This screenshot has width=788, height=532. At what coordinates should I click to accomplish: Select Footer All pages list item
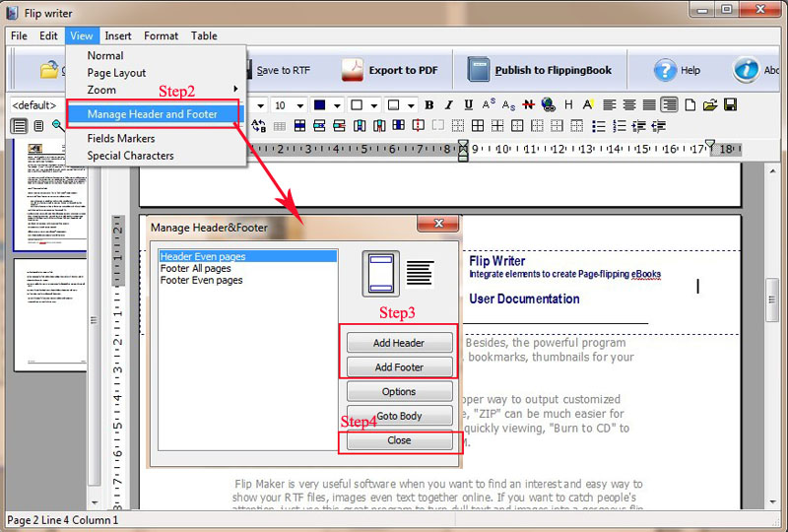click(x=248, y=269)
